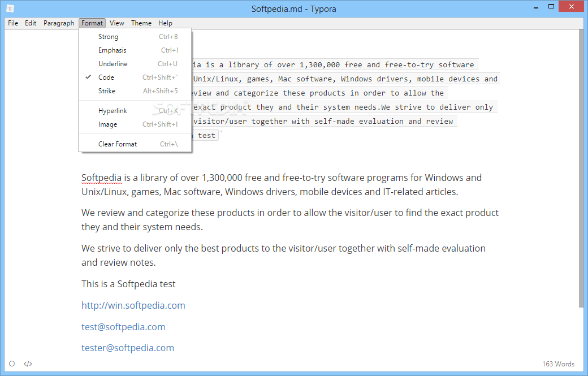Open the Help menu
This screenshot has height=376, width=588.
click(x=165, y=23)
